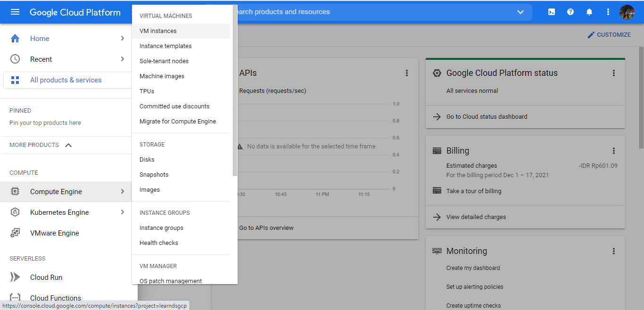Open the Help question mark icon
The image size is (644, 310).
pyautogui.click(x=570, y=12)
